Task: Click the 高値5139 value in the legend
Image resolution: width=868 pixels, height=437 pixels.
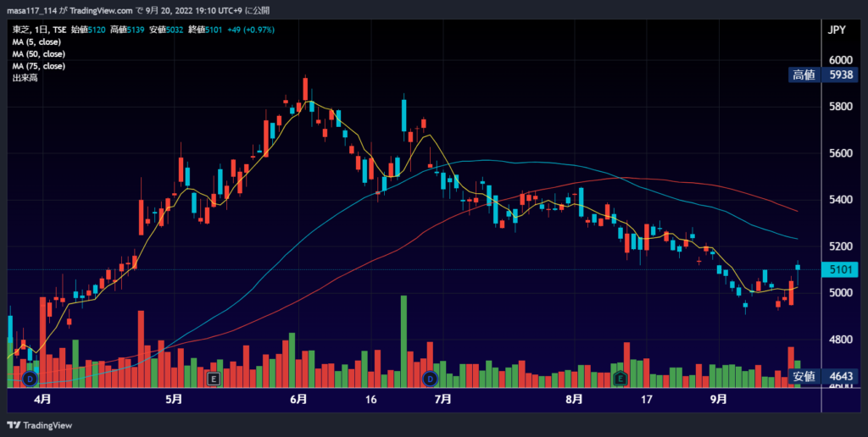Action: 127,30
